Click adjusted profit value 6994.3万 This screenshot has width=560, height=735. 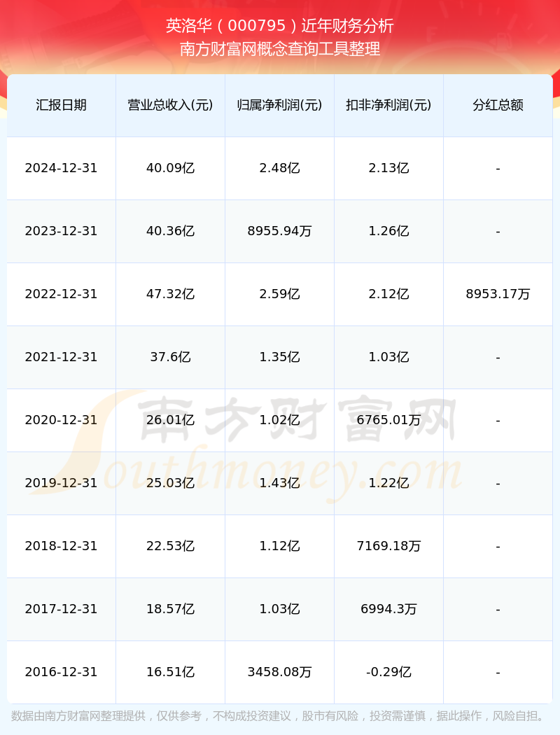[389, 609]
